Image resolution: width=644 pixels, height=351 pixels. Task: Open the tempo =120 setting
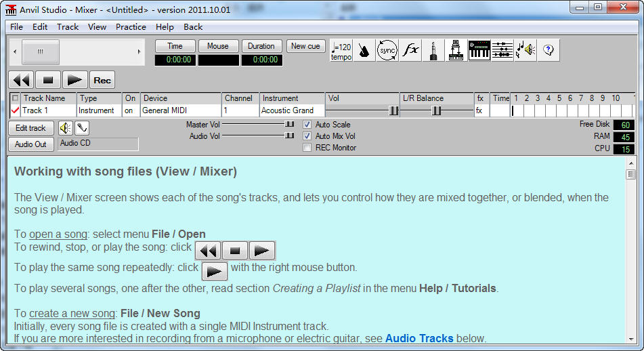[341, 51]
